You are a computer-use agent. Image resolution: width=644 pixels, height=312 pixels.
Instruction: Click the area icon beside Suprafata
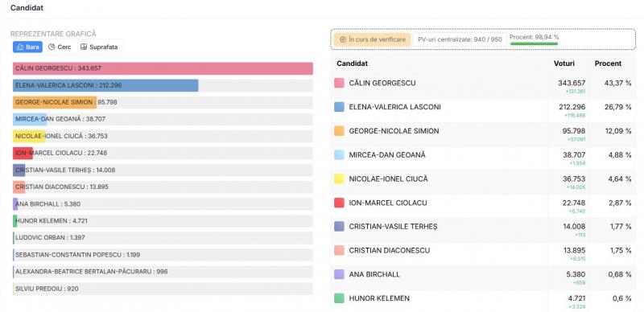click(x=84, y=47)
